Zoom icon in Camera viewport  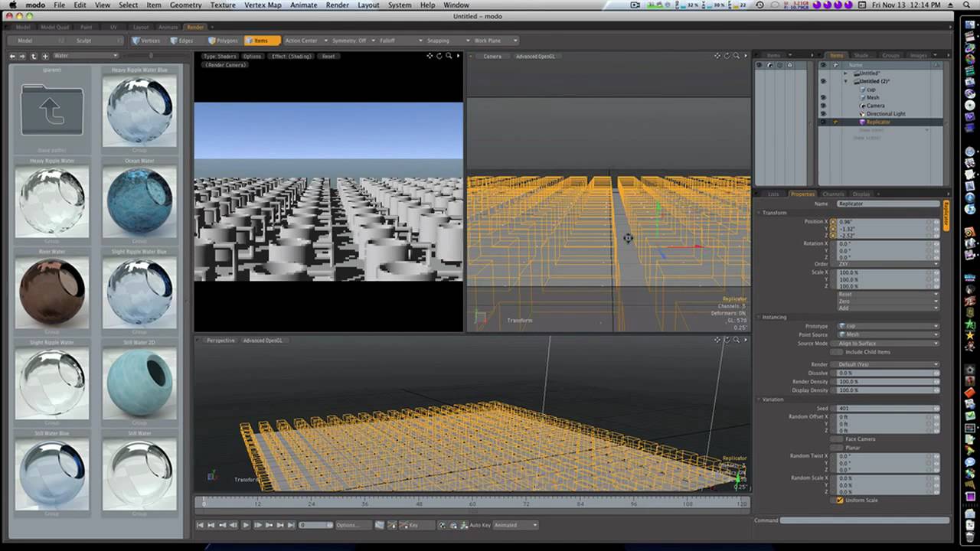[x=736, y=56]
